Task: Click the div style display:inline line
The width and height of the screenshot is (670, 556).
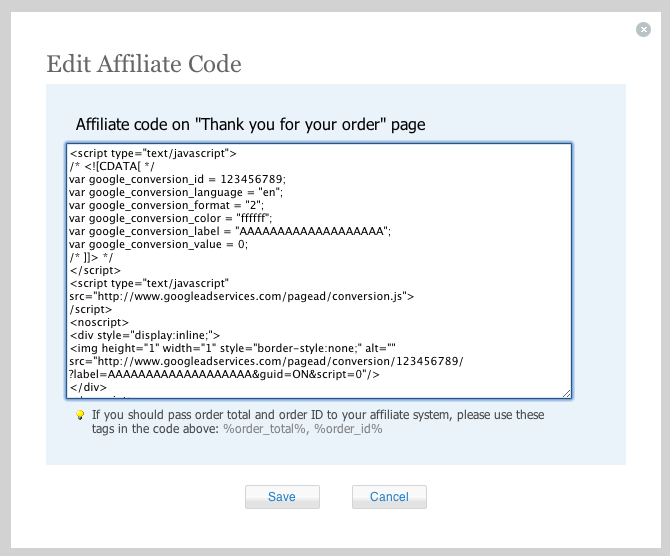Action: pyautogui.click(x=145, y=335)
